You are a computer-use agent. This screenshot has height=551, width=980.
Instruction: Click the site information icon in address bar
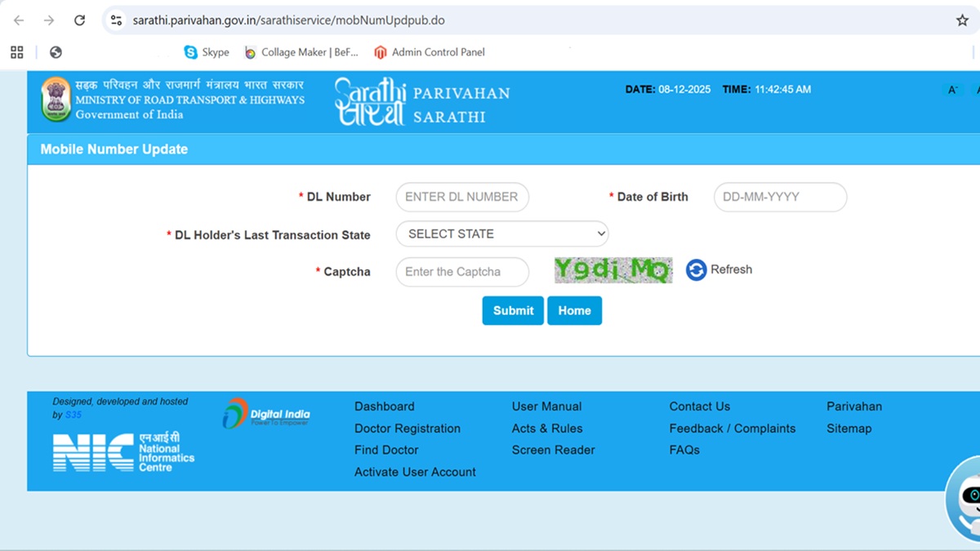116,20
